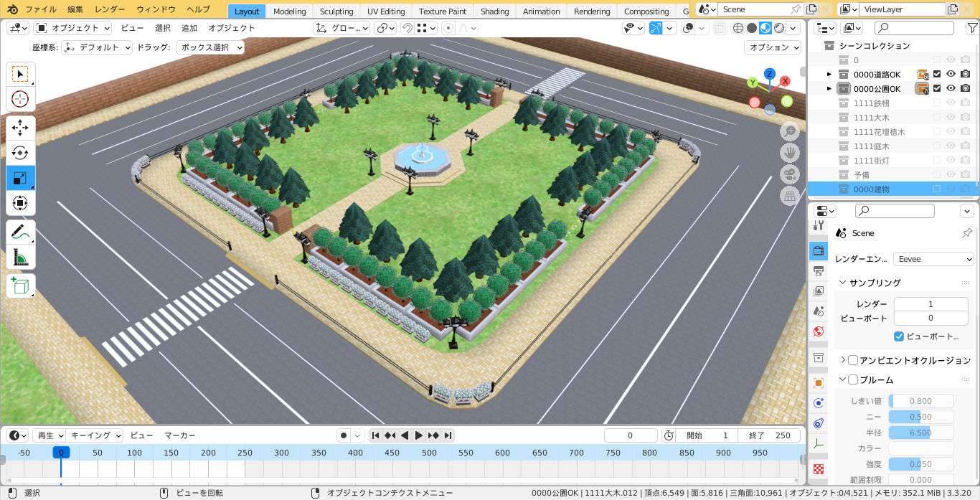
Task: Open the ファイル menu
Action: [x=41, y=9]
